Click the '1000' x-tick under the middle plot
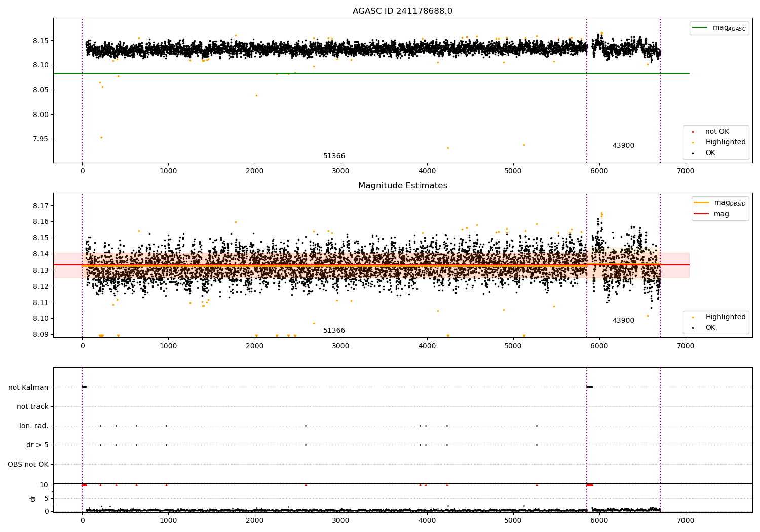 click(168, 346)
